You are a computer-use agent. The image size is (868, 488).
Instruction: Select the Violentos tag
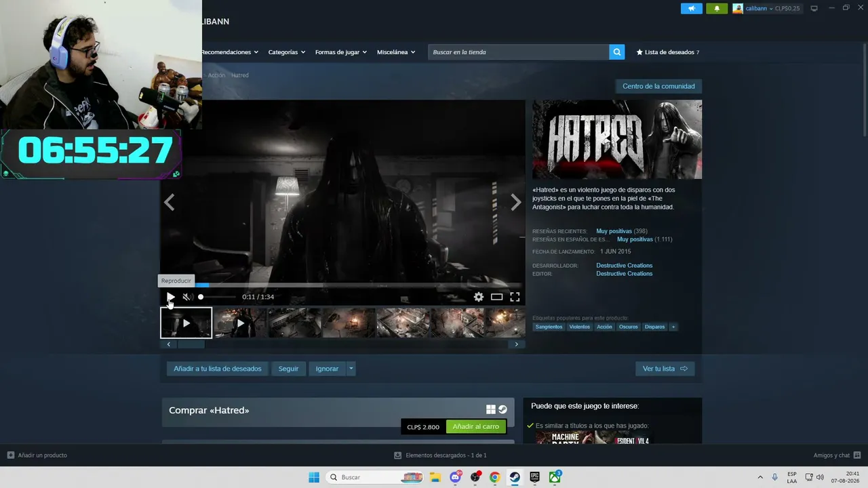pyautogui.click(x=580, y=327)
